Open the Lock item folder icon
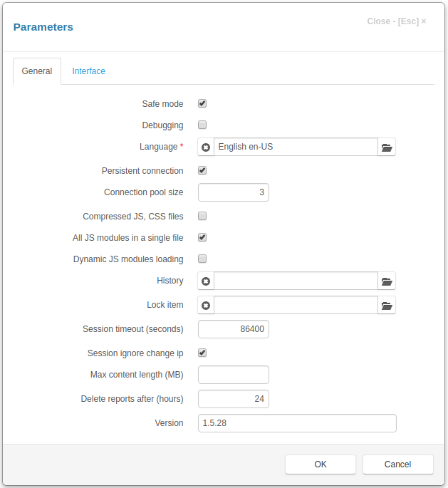The height and width of the screenshot is (488, 448). (x=387, y=306)
